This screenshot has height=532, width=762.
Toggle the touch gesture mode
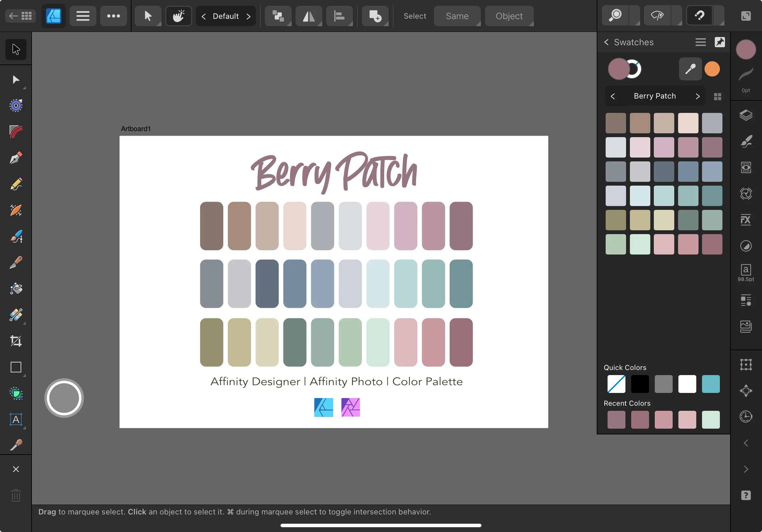(x=179, y=16)
